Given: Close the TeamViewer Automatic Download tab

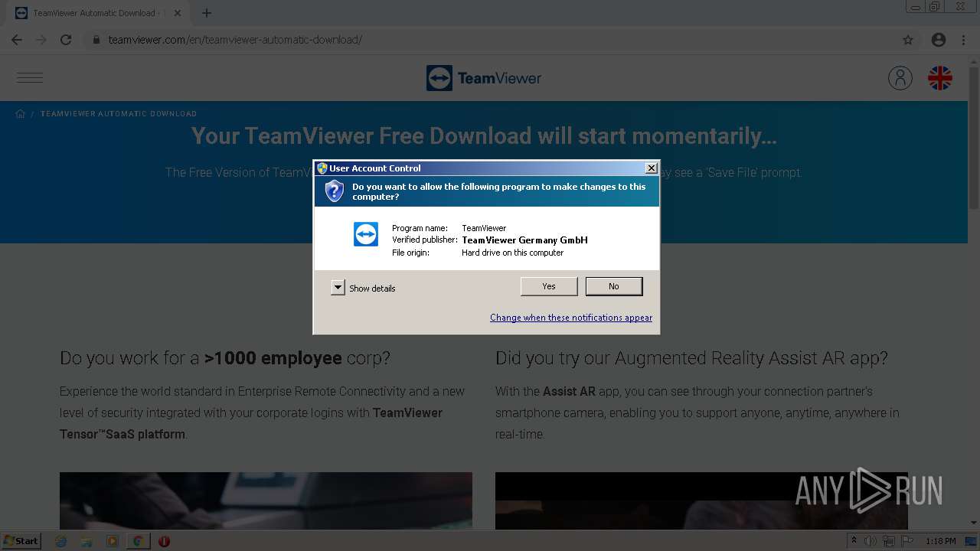Looking at the screenshot, I should click(x=178, y=13).
